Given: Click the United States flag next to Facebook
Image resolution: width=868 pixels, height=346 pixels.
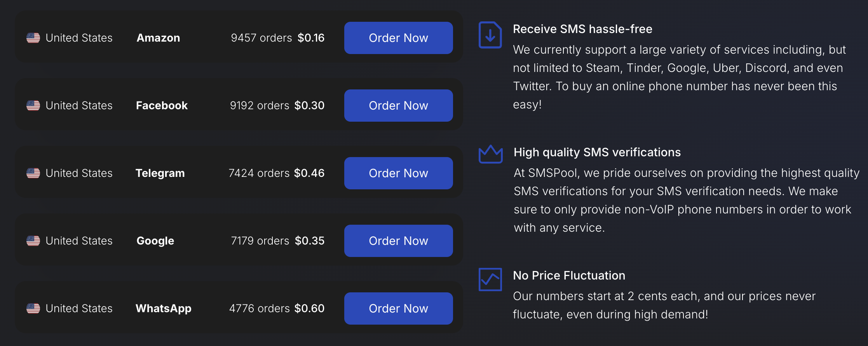Looking at the screenshot, I should [x=33, y=105].
